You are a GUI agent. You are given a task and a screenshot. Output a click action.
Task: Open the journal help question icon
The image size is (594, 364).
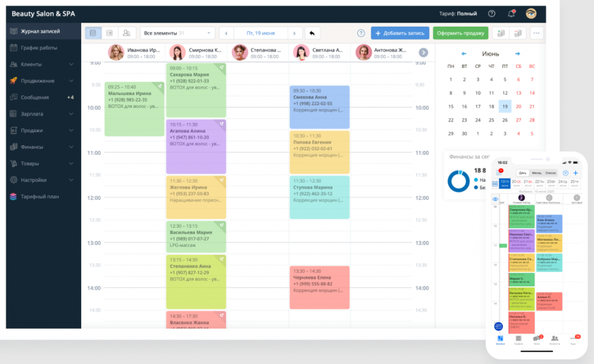tap(361, 33)
